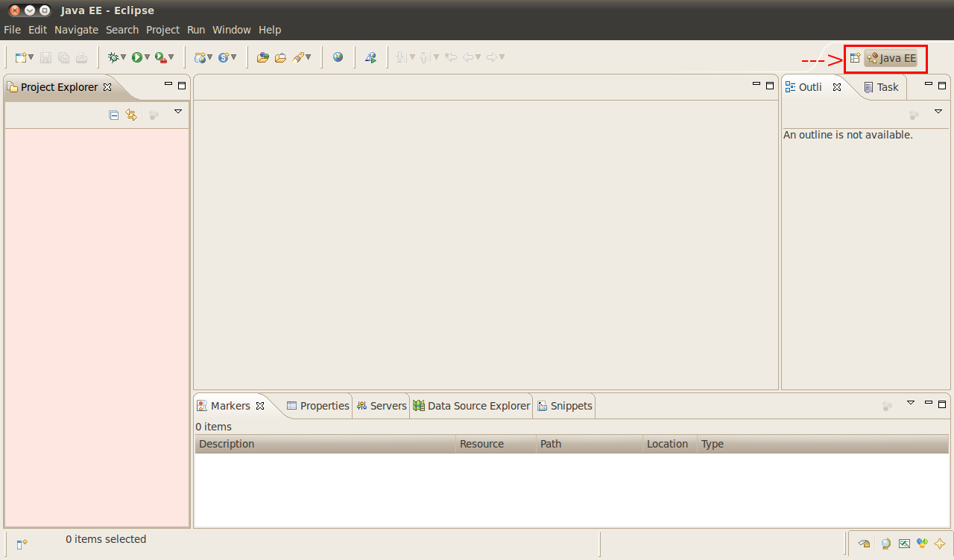
Task: Open the New Web Project dropdown arrow
Action: click(x=209, y=57)
